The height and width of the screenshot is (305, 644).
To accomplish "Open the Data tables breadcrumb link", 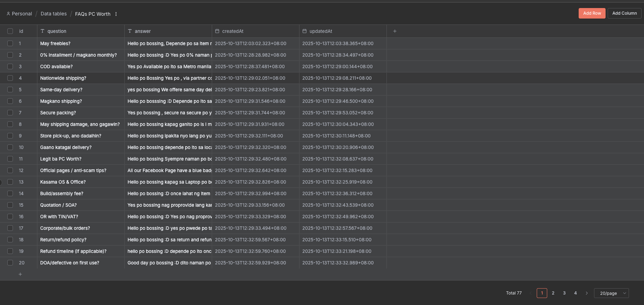I will pyautogui.click(x=54, y=14).
